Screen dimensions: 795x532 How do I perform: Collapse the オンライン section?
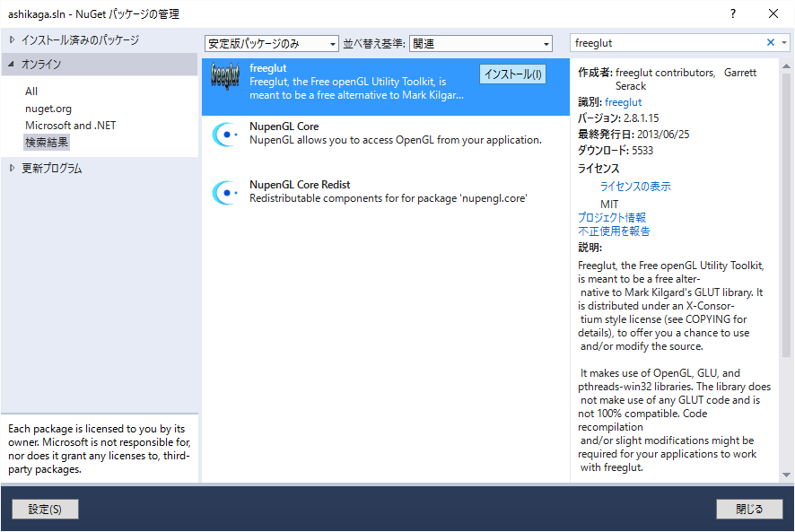(x=11, y=64)
